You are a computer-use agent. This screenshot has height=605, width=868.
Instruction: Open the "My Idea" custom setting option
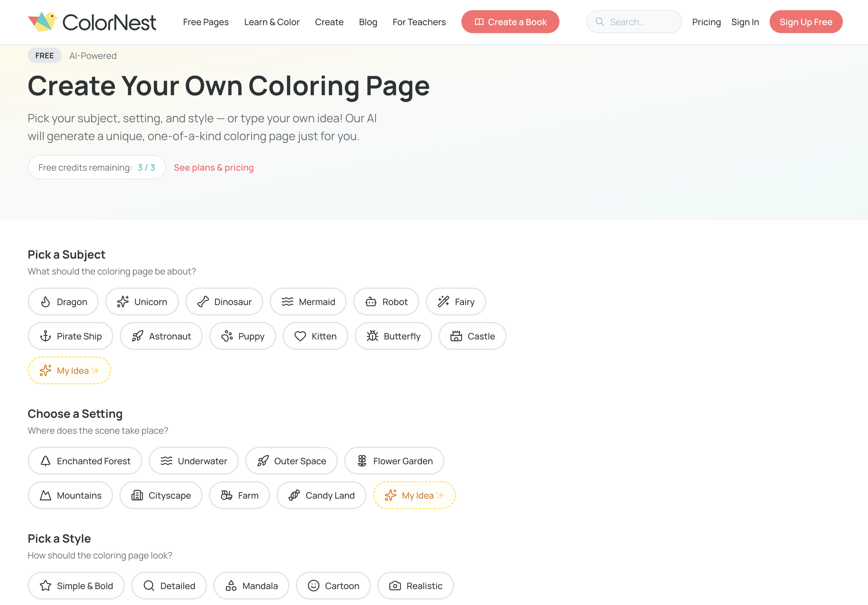[x=414, y=495]
